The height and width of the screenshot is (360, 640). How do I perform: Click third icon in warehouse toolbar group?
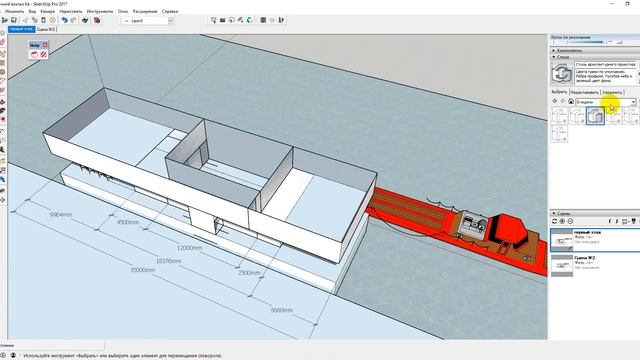click(231, 20)
